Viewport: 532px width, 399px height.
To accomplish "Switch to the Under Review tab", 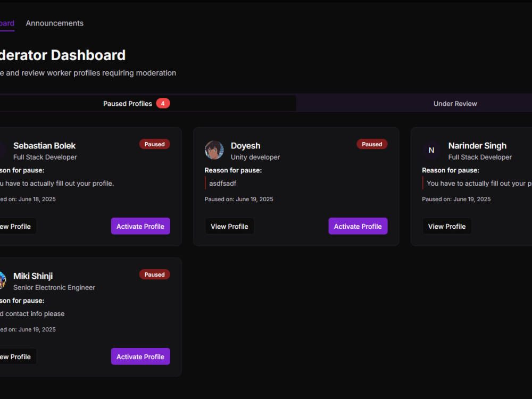I will click(455, 104).
